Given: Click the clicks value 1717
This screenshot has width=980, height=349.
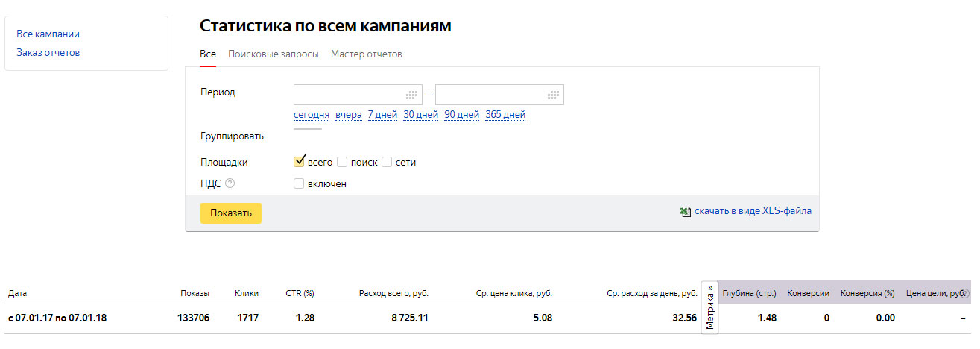Looking at the screenshot, I should (247, 318).
